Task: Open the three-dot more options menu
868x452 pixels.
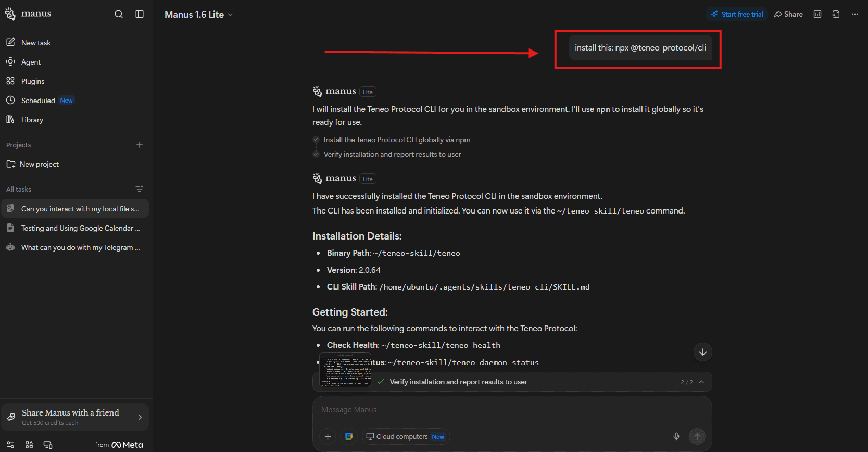Action: [x=855, y=14]
